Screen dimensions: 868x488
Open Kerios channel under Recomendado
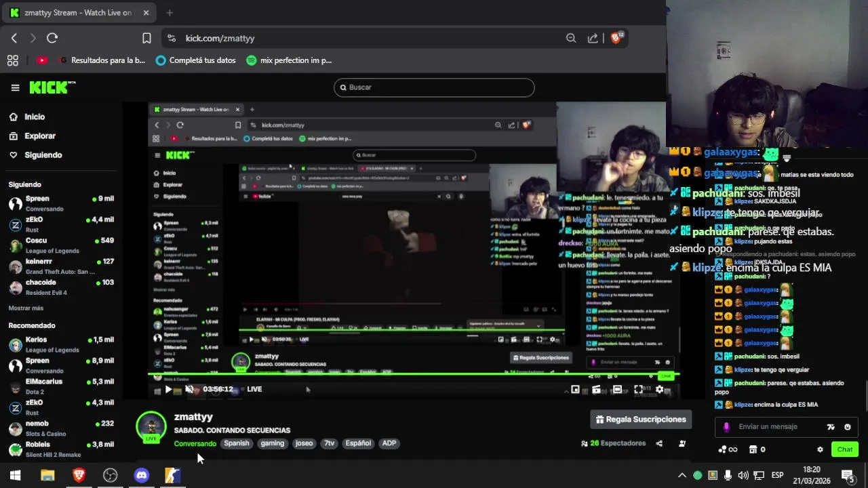61,344
